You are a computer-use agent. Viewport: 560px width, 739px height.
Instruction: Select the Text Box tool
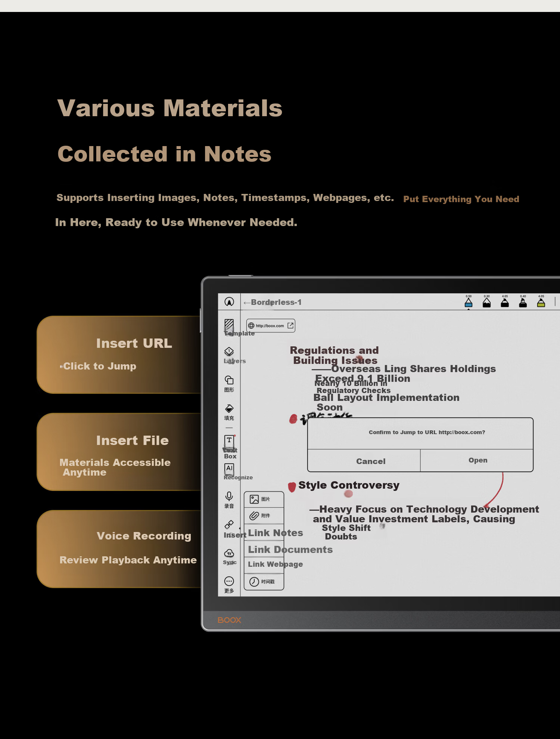coord(230,447)
